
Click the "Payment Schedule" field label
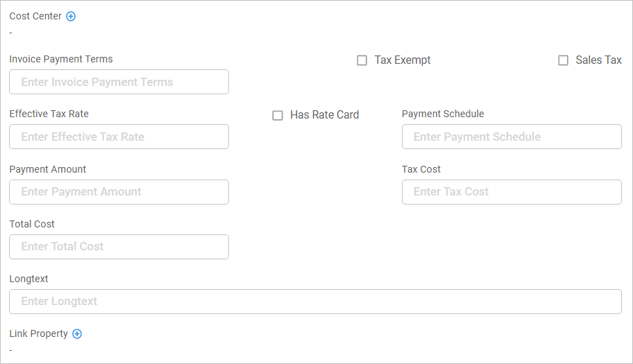pos(443,114)
